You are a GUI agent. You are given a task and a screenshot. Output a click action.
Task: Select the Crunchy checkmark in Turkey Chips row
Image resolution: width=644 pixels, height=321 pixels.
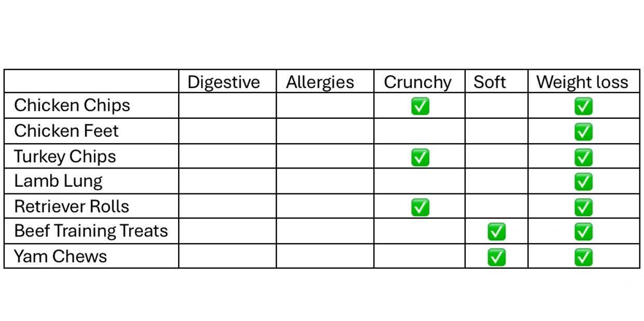(x=420, y=157)
